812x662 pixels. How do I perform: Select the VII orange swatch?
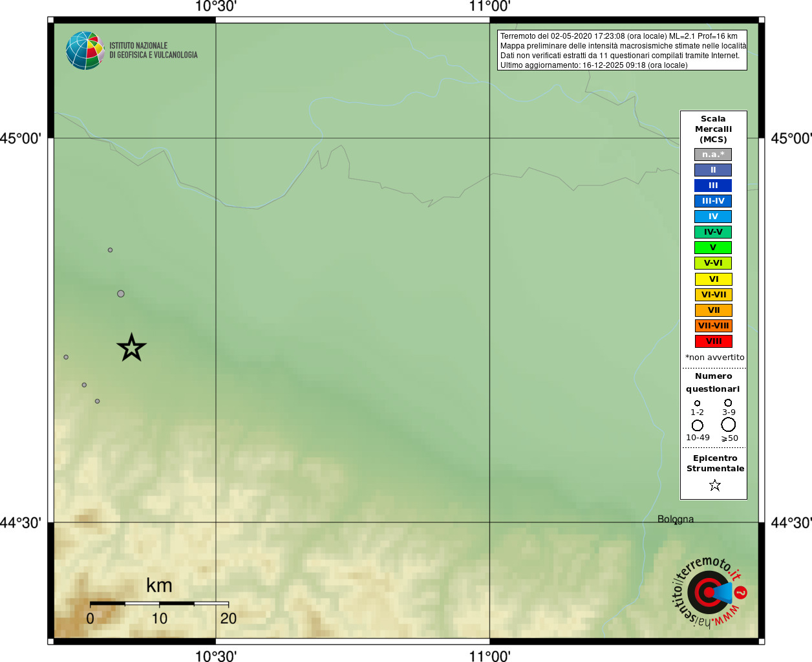[x=714, y=310]
